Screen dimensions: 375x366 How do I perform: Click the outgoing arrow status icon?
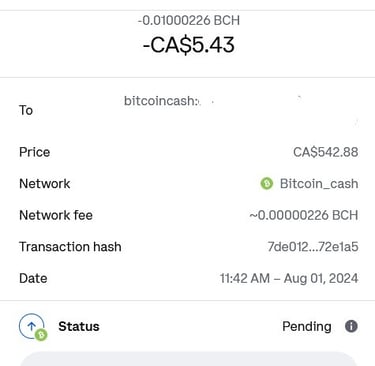coord(31,326)
